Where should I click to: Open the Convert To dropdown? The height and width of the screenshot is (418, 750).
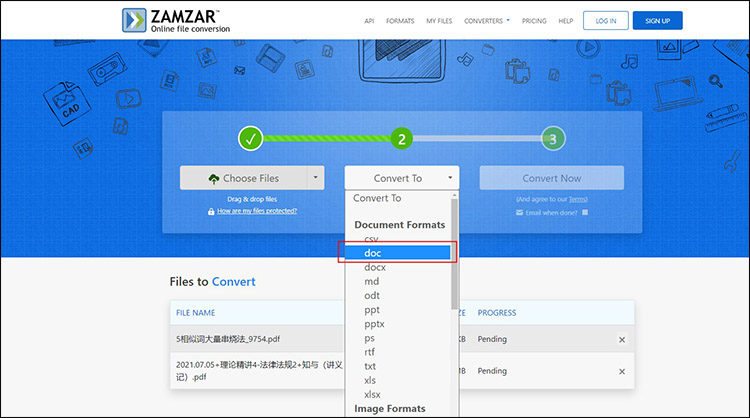click(402, 178)
